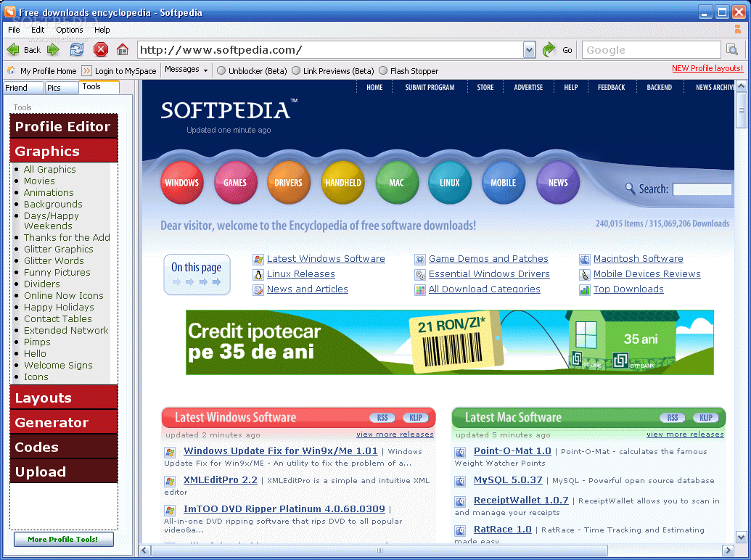This screenshot has width=751, height=560.
Task: Click the green Go arrow icon
Action: point(549,49)
